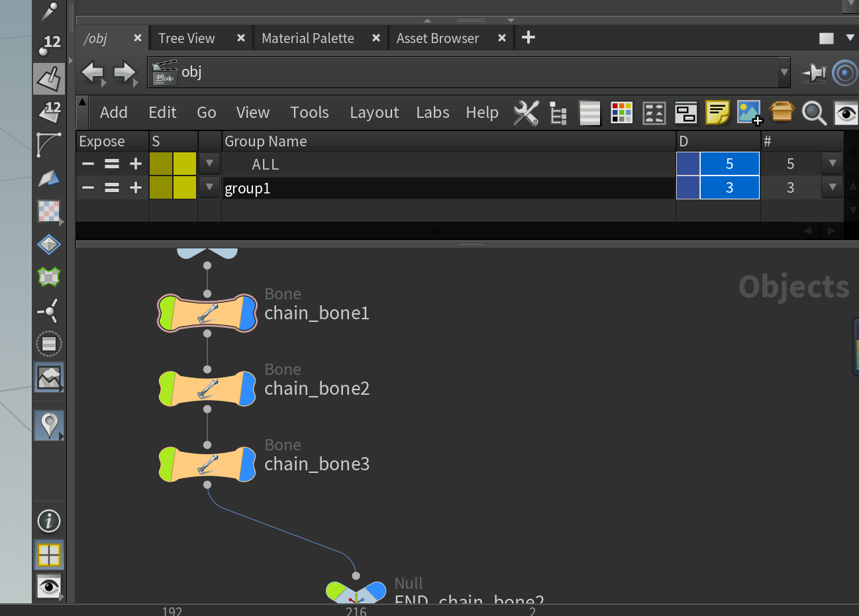
Task: Click the display count 5 cell for ALL
Action: pos(730,164)
